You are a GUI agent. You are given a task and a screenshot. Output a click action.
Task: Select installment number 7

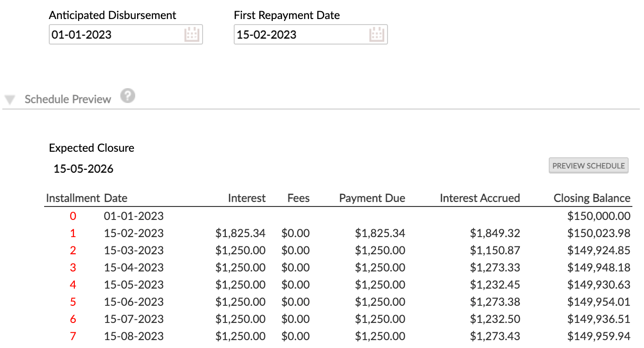(73, 336)
